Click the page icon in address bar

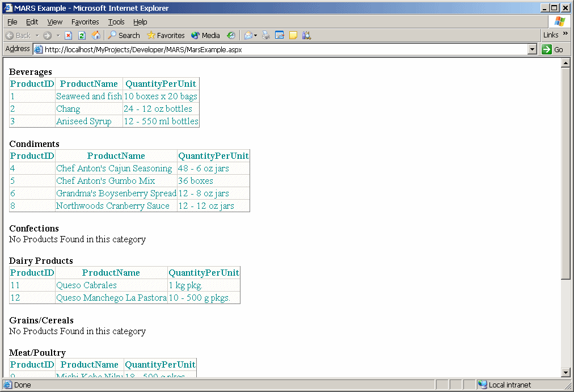click(x=39, y=49)
